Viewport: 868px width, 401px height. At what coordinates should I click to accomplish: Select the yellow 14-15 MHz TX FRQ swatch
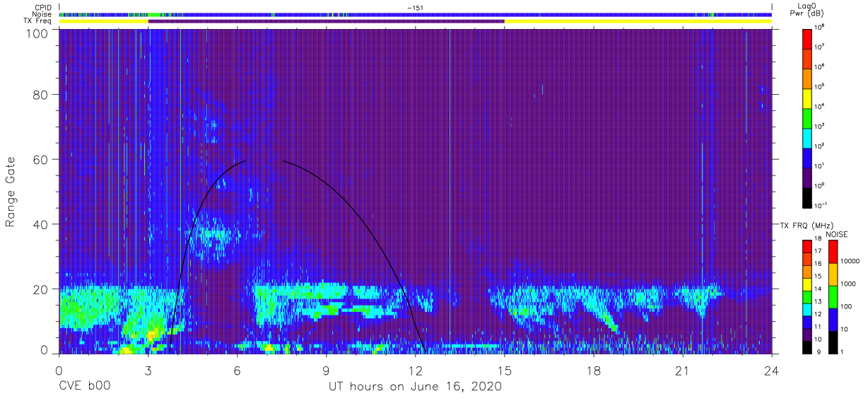[807, 284]
